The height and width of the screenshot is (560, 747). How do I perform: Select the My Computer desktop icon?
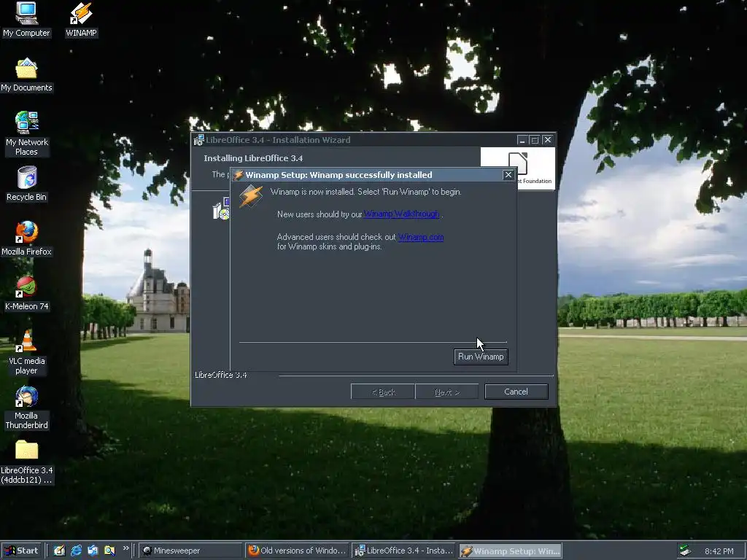[26, 19]
